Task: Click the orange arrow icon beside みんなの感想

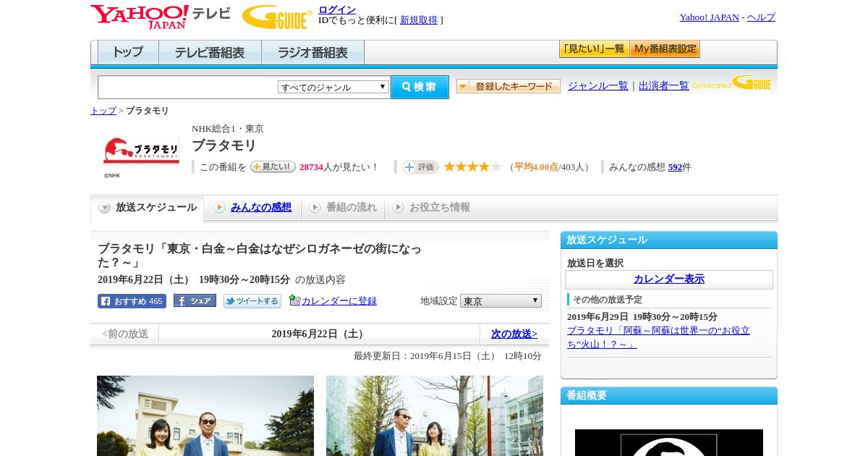Action: (x=219, y=208)
